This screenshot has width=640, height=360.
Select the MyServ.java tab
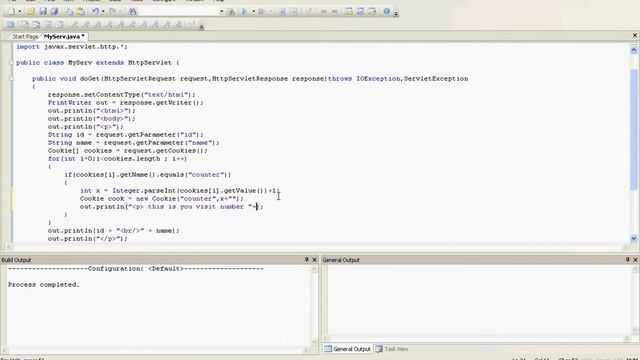click(64, 36)
